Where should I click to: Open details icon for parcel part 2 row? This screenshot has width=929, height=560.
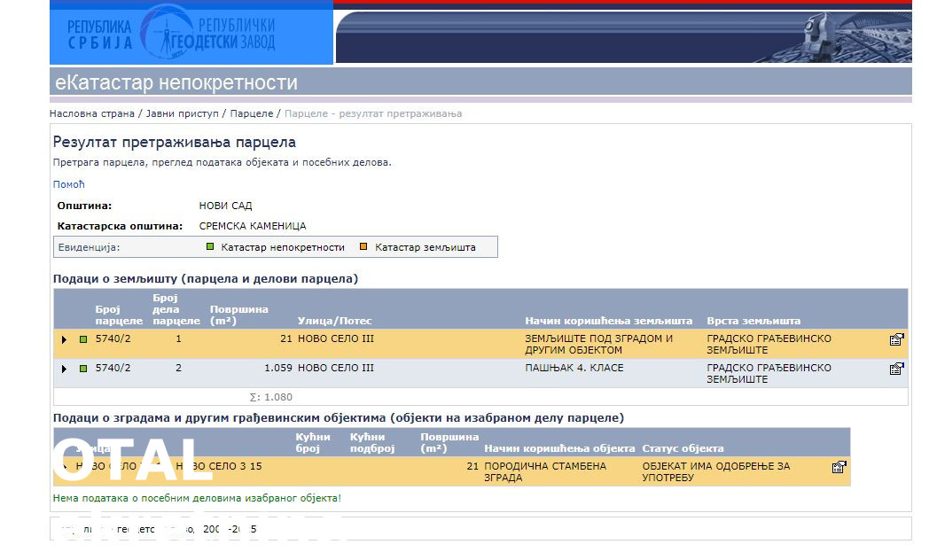coord(896,369)
